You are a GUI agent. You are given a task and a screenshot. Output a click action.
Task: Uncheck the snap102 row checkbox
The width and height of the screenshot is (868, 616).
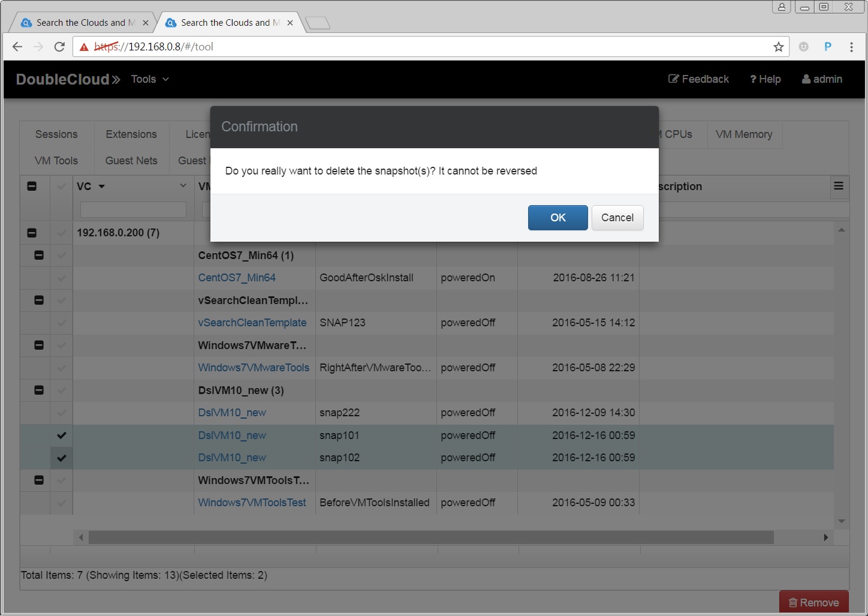coord(61,458)
